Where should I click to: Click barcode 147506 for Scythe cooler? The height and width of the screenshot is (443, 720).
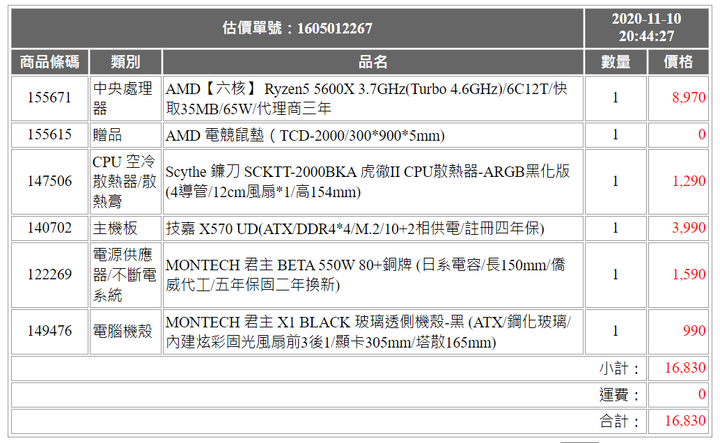tap(49, 181)
